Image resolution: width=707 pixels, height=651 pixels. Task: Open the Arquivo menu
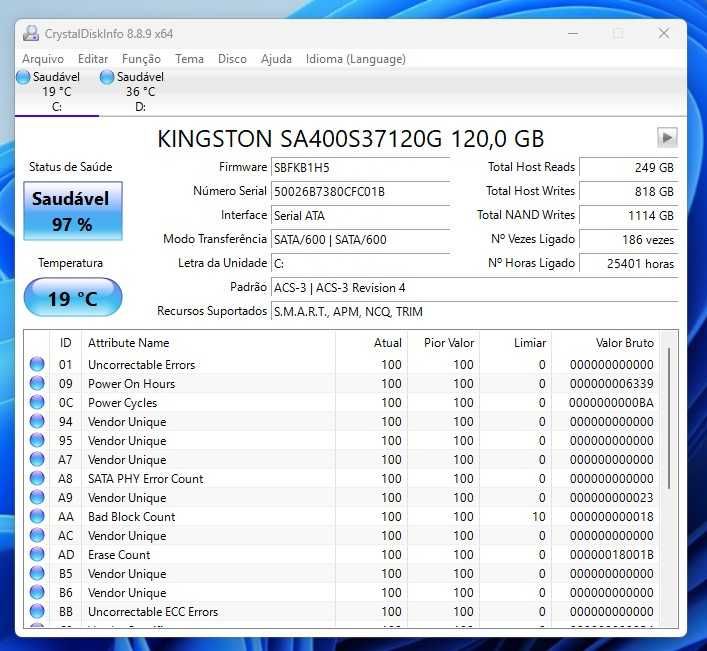point(43,59)
